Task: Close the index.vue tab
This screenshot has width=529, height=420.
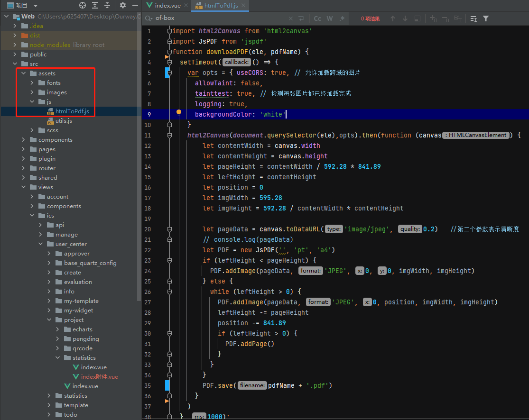Action: [x=186, y=5]
